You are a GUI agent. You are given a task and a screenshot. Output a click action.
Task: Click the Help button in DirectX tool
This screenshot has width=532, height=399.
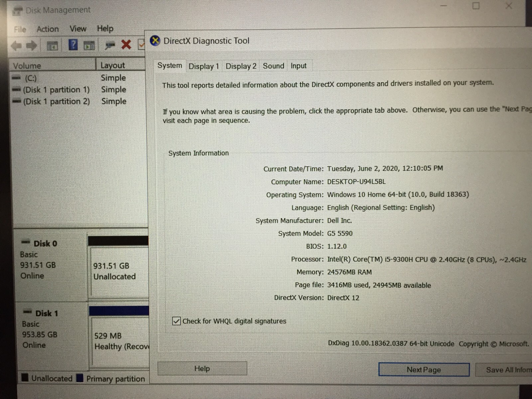pyautogui.click(x=202, y=368)
